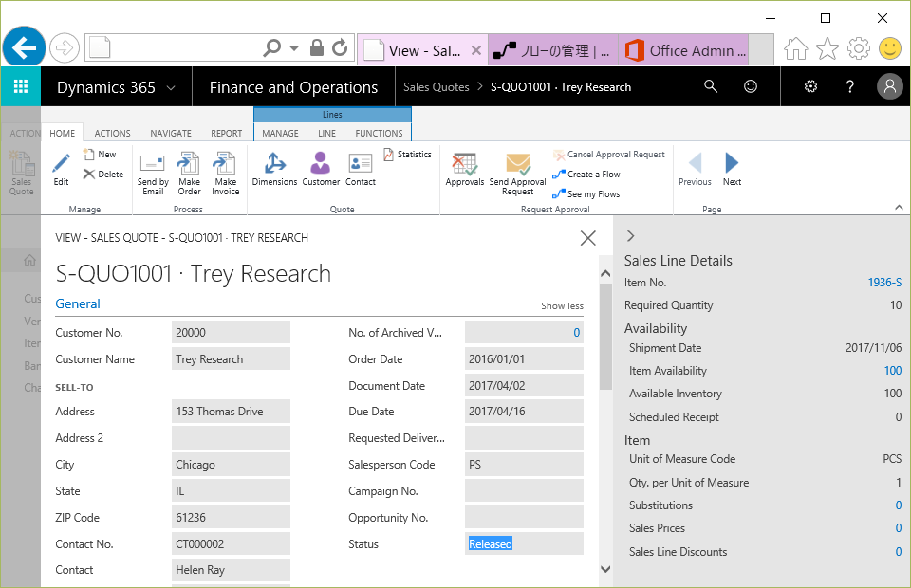Open Statistics in the ribbon

point(407,155)
